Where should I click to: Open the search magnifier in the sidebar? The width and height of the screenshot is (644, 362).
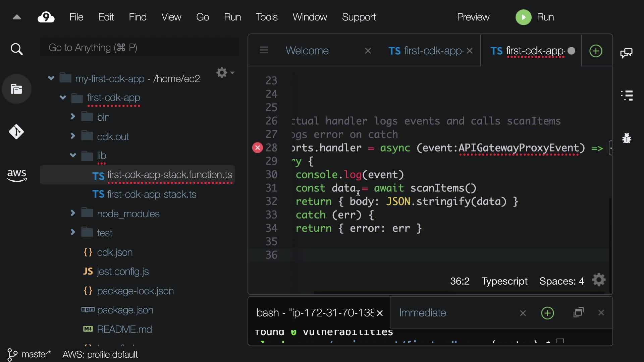(x=16, y=50)
